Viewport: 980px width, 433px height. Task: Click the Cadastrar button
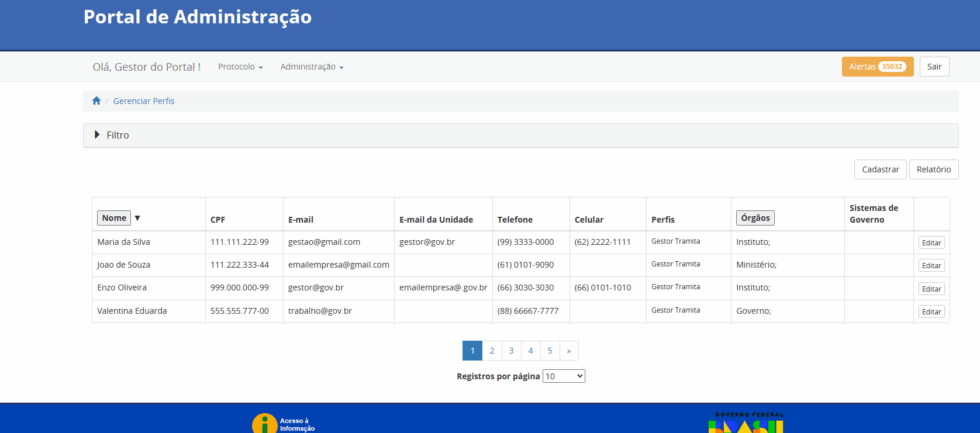(881, 169)
